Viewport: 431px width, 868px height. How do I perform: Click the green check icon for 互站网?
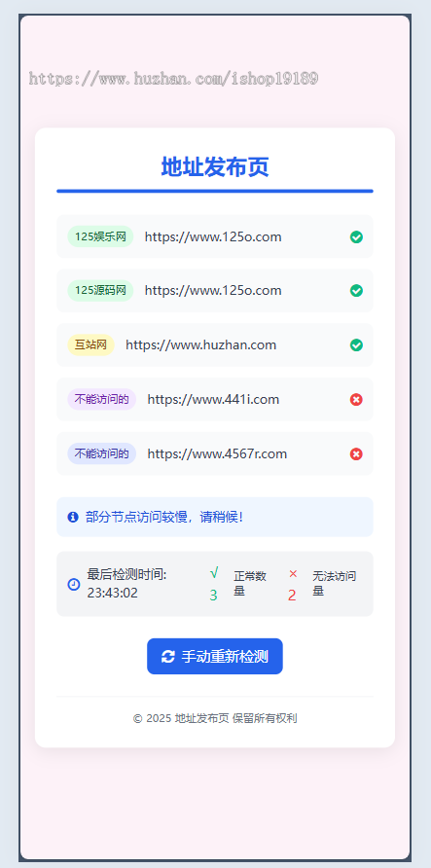(356, 344)
